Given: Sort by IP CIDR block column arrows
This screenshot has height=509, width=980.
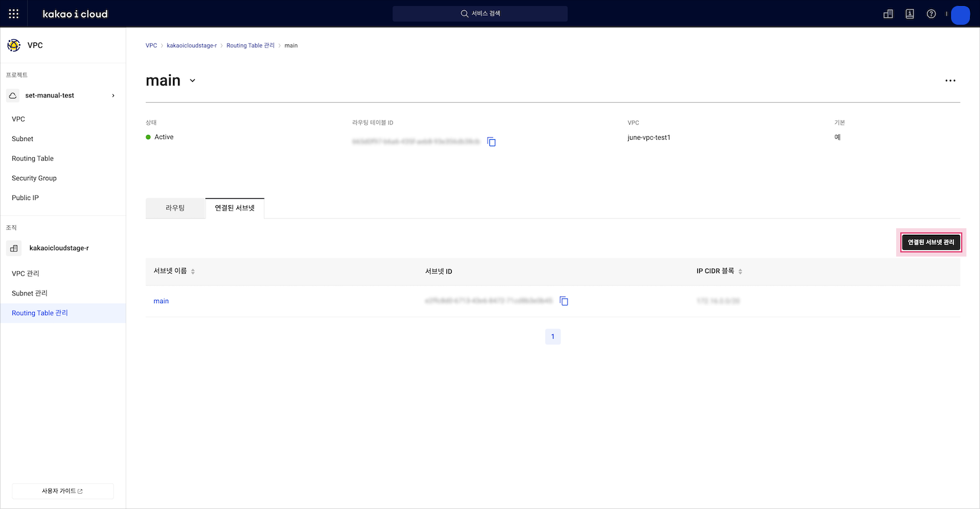Looking at the screenshot, I should [x=740, y=271].
